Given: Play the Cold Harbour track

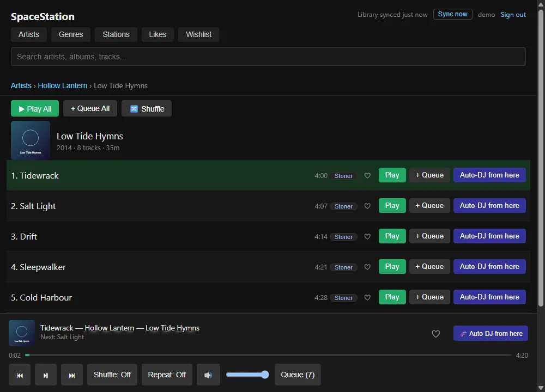Looking at the screenshot, I should [392, 297].
